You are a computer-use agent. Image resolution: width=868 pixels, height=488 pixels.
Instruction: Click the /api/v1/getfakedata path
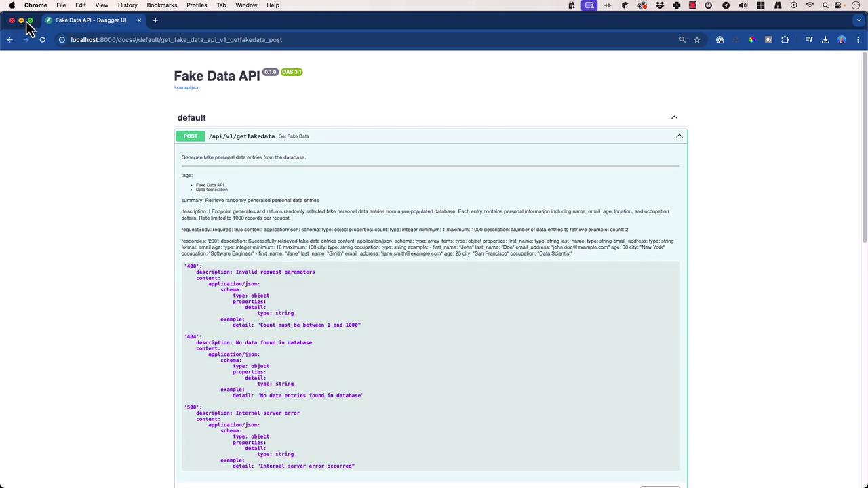(x=241, y=136)
